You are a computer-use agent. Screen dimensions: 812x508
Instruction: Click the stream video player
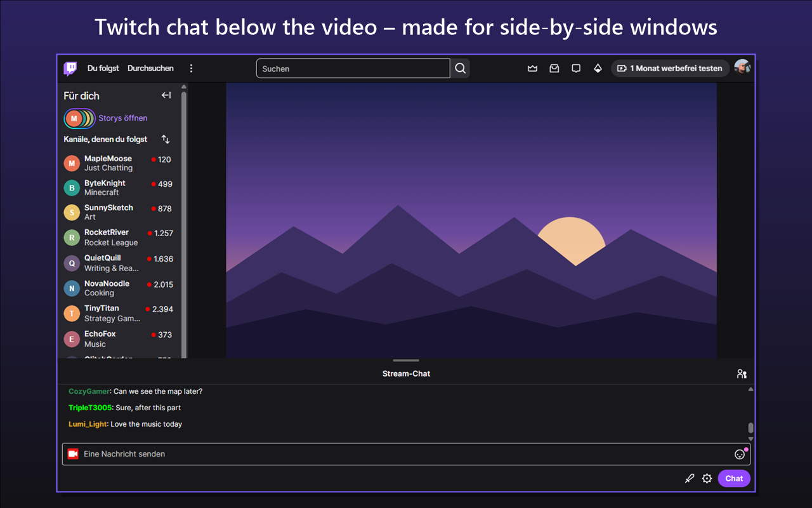point(471,220)
